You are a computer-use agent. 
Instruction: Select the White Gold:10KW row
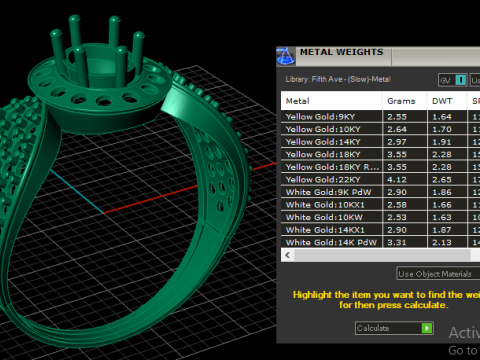click(380, 217)
